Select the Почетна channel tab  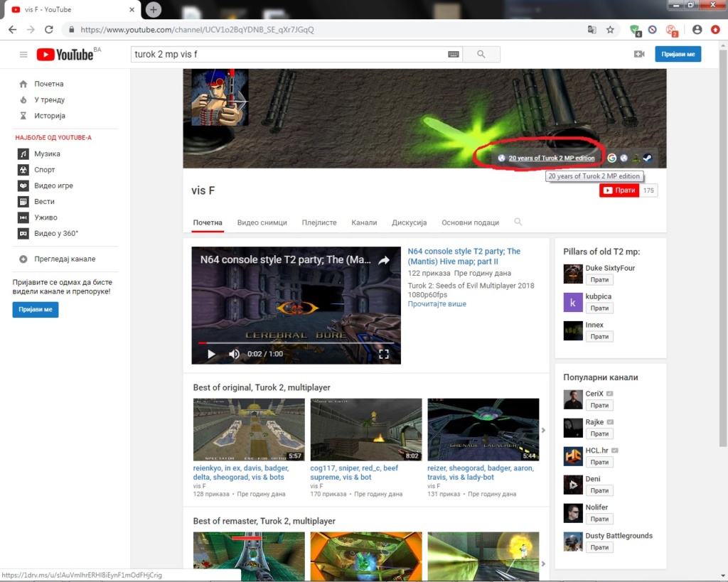point(208,222)
